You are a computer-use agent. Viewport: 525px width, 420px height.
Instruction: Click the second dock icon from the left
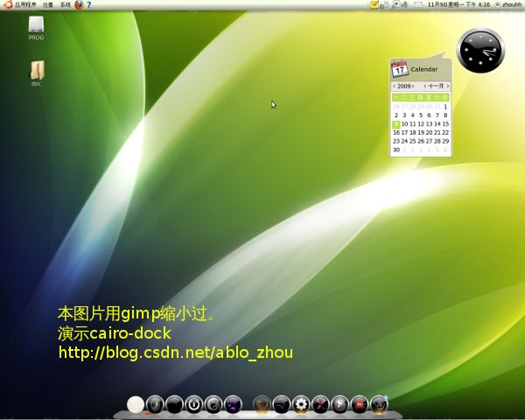click(x=155, y=404)
